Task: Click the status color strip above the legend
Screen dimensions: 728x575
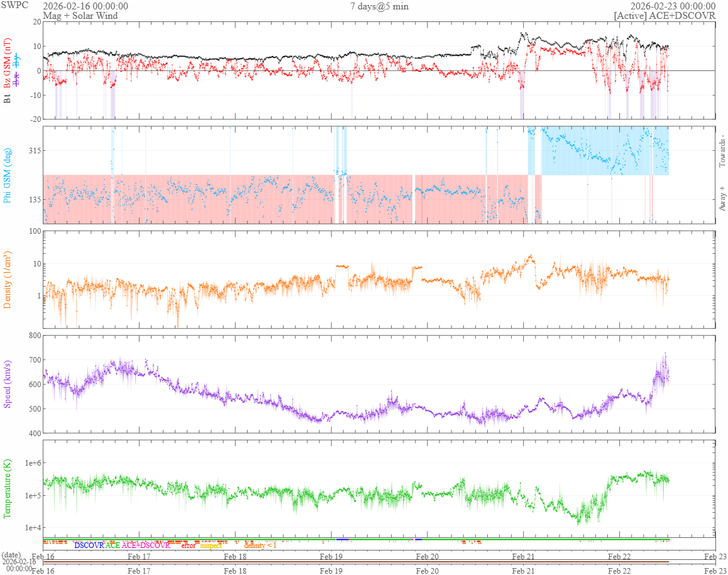Action: click(x=356, y=540)
